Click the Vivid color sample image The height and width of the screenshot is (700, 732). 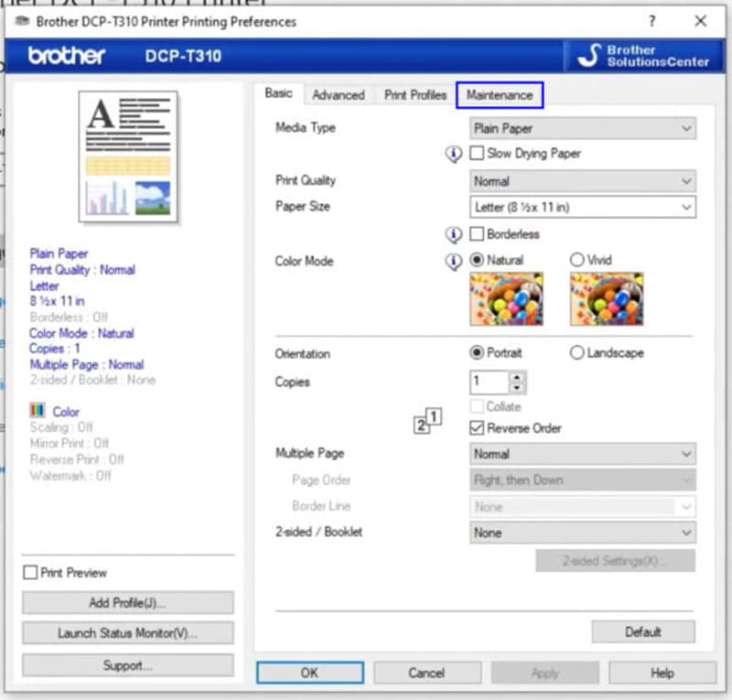click(607, 299)
